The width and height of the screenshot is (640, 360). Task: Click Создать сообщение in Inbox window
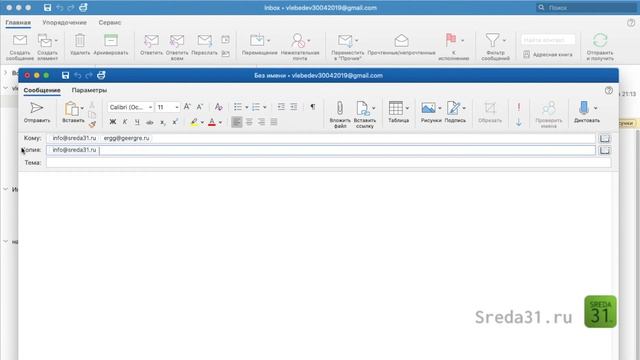(x=20, y=47)
